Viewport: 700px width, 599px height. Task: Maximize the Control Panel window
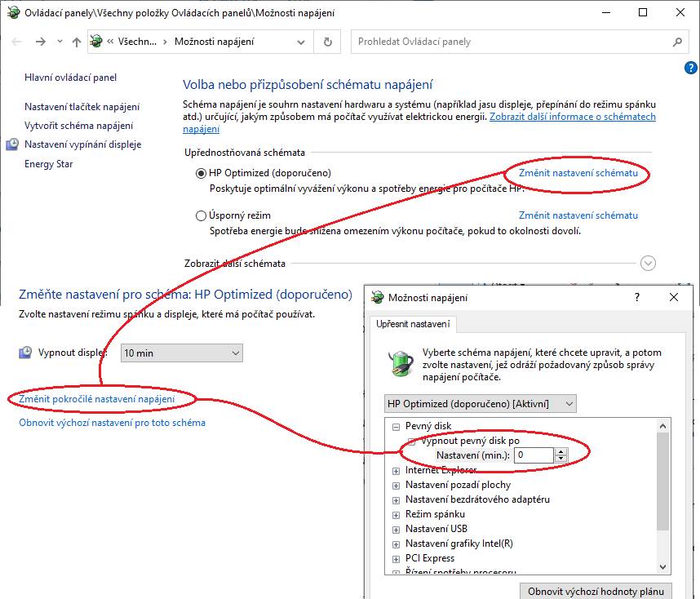tap(643, 12)
